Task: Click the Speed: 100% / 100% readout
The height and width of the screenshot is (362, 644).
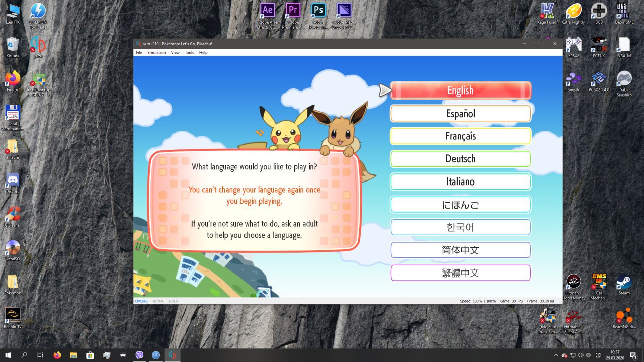Action: [477, 301]
